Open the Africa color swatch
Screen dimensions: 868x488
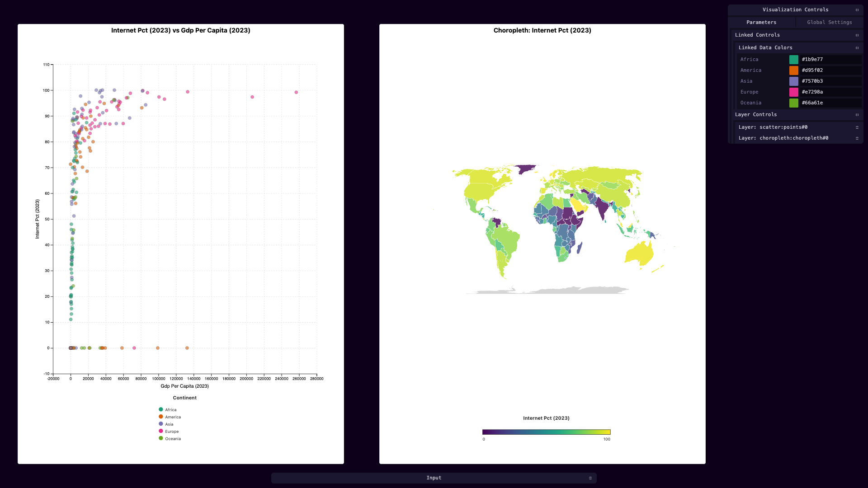[794, 60]
